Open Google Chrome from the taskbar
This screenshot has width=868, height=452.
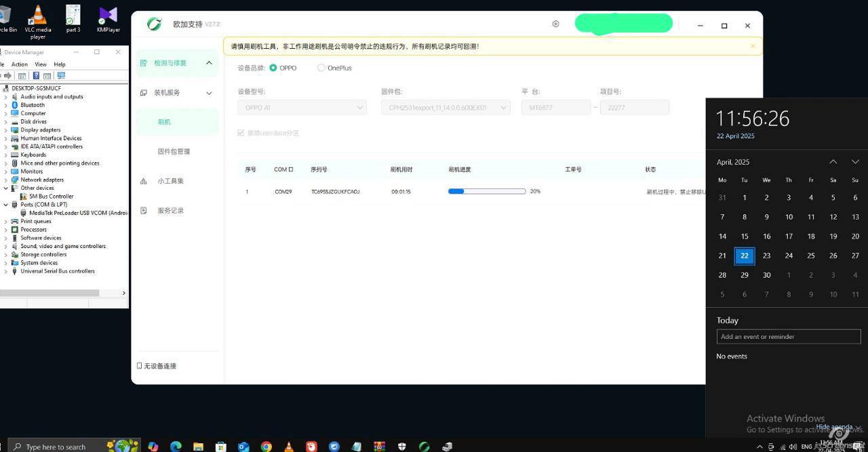(267, 446)
